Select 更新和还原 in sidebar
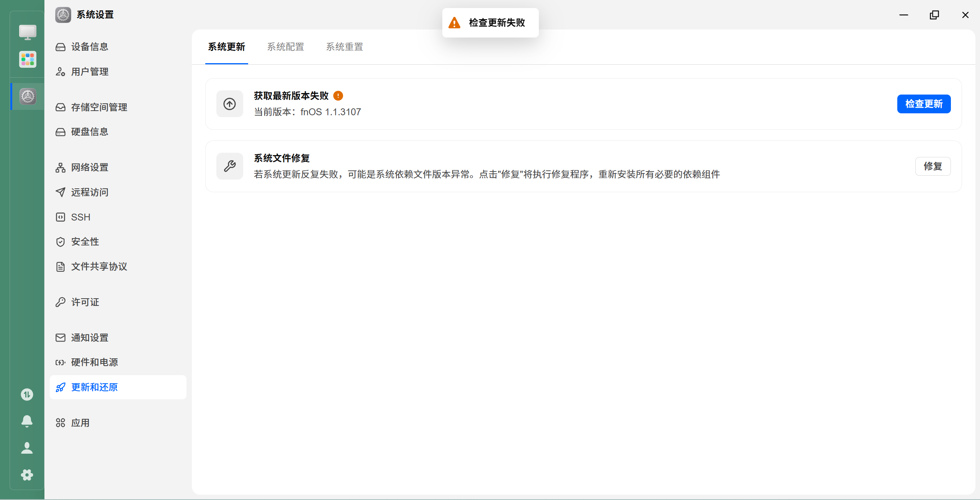This screenshot has width=980, height=500. pos(118,387)
